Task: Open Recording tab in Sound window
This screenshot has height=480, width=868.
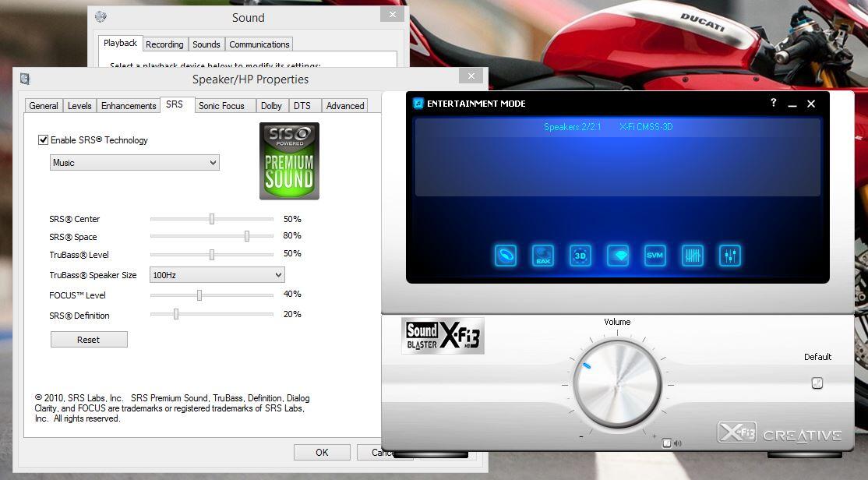Action: point(164,44)
